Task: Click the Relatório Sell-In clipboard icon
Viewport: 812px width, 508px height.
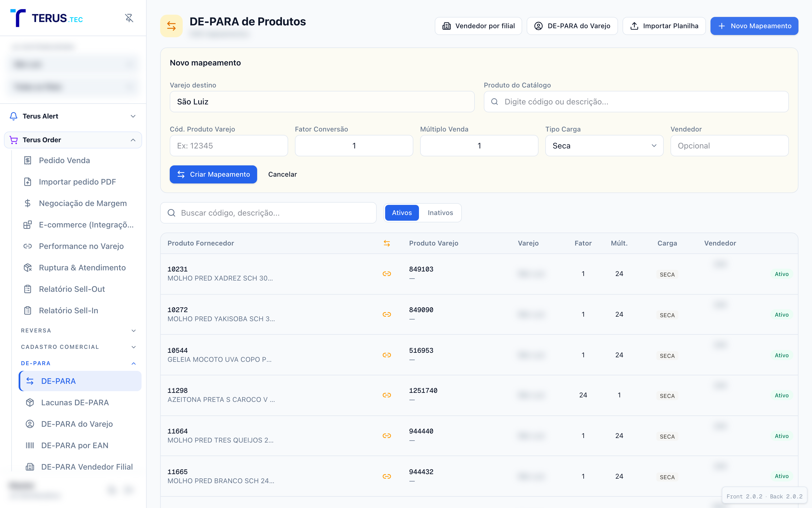Action: pyautogui.click(x=28, y=310)
